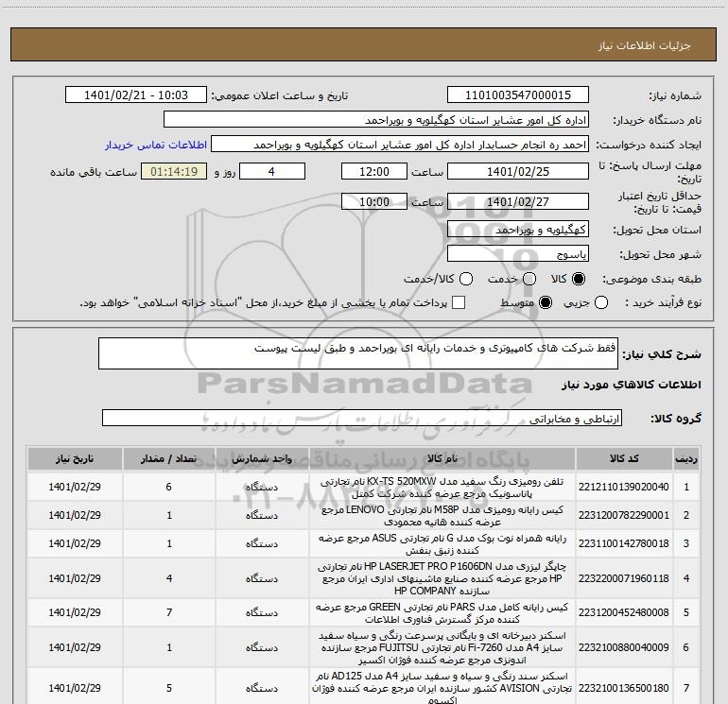Select the متوسط purchase type radio
The width and height of the screenshot is (728, 704).
click(x=546, y=302)
